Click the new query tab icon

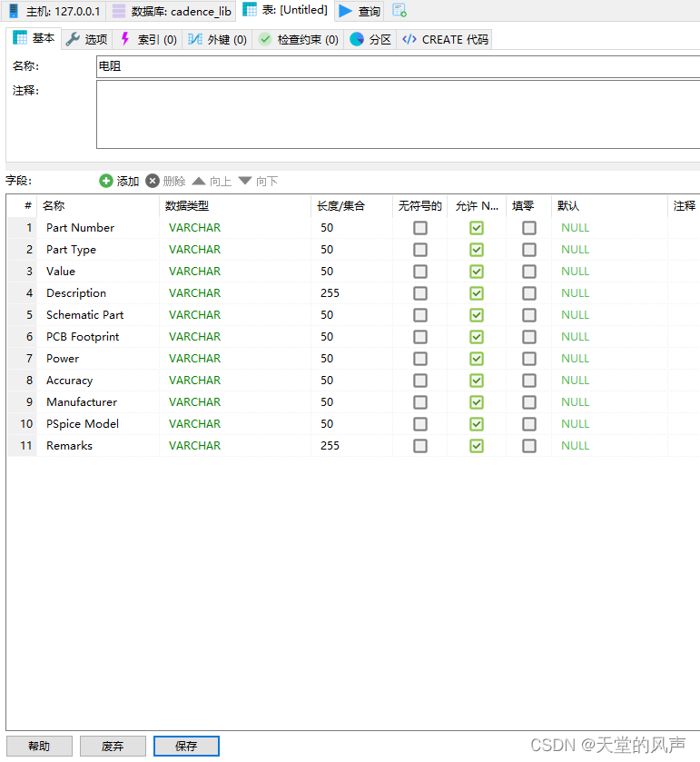coord(399,11)
